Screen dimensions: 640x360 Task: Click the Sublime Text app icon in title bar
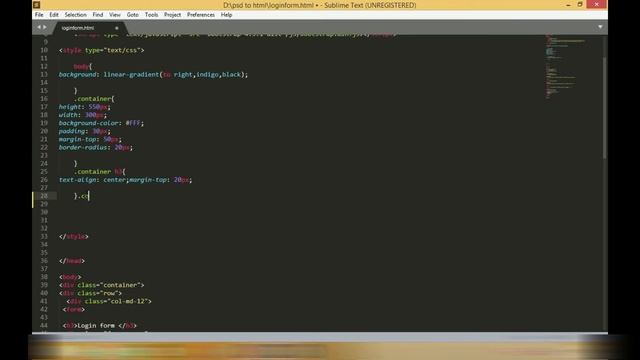pos(37,5)
